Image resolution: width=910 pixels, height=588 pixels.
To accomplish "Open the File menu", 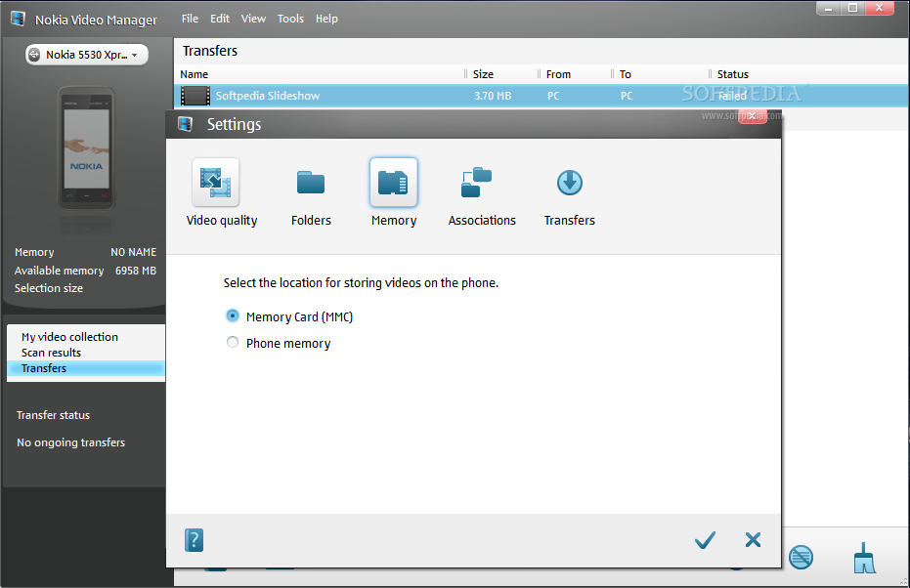I will (190, 19).
